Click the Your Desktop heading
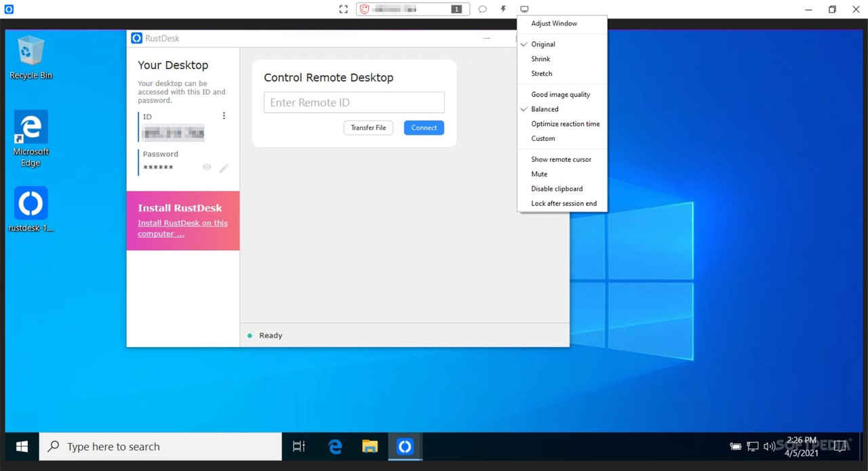868x471 pixels. (x=173, y=65)
